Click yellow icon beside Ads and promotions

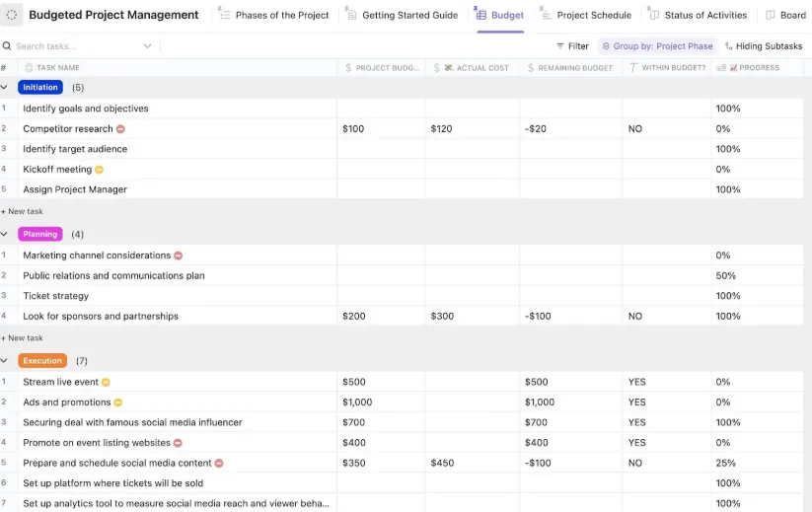click(118, 402)
